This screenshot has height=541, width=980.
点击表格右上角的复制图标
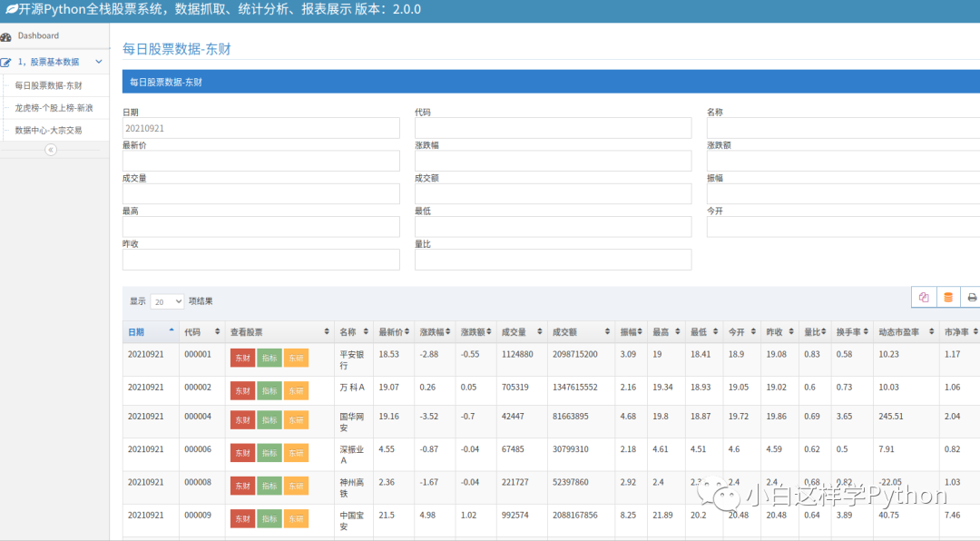click(924, 297)
